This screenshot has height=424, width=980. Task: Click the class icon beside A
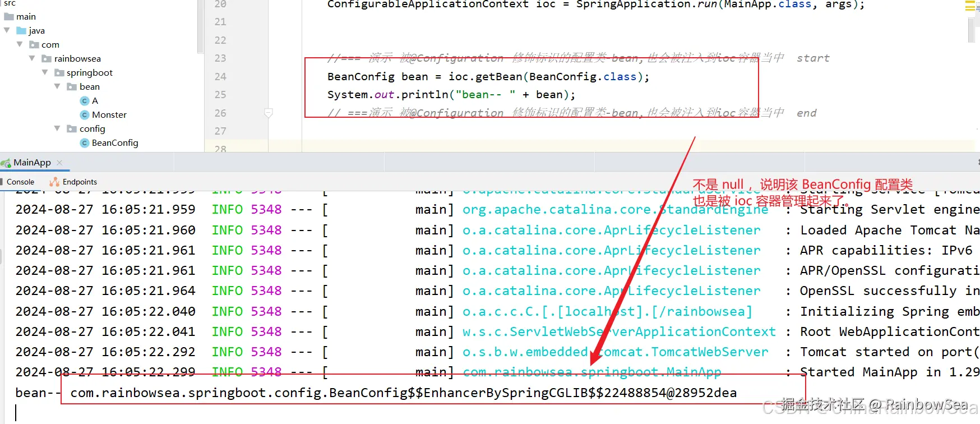pos(85,101)
